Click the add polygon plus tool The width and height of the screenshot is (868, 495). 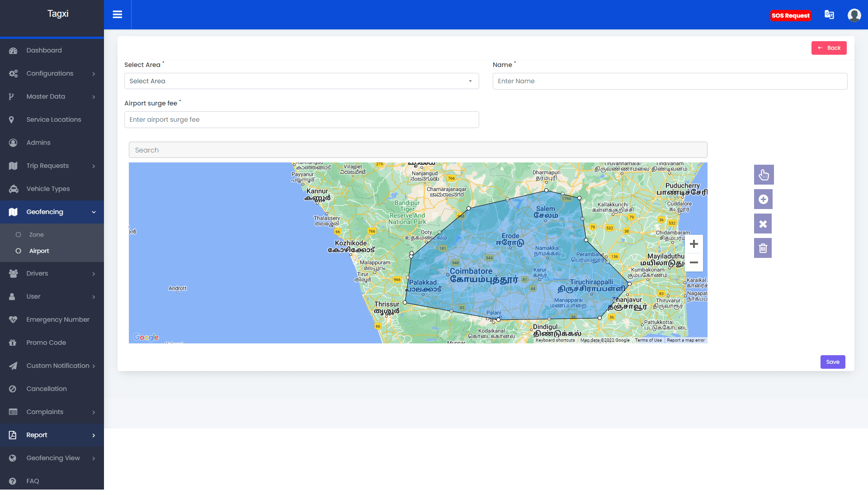[x=763, y=199]
